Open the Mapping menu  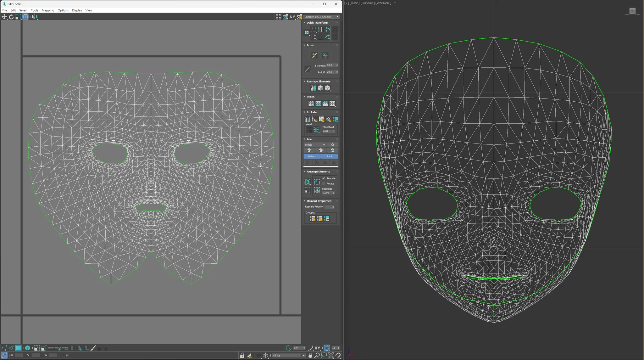[48, 10]
